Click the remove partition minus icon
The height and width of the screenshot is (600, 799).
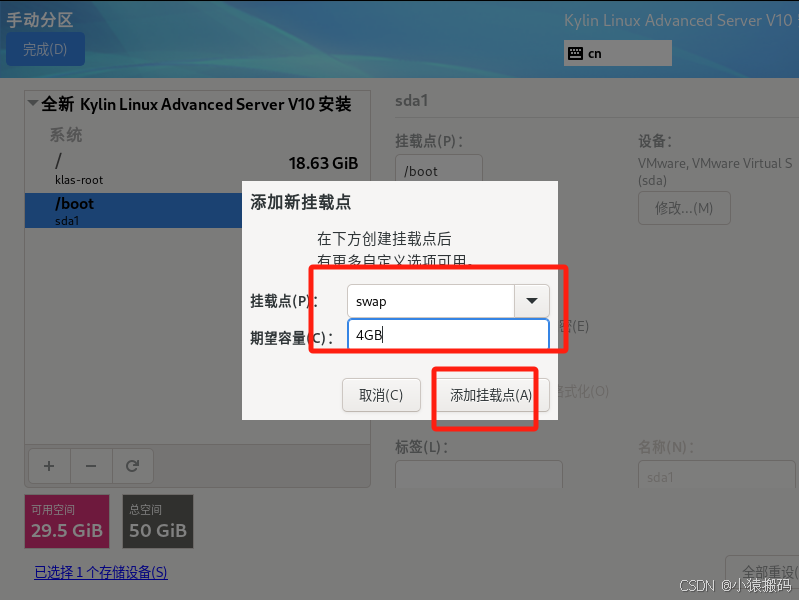pos(91,466)
